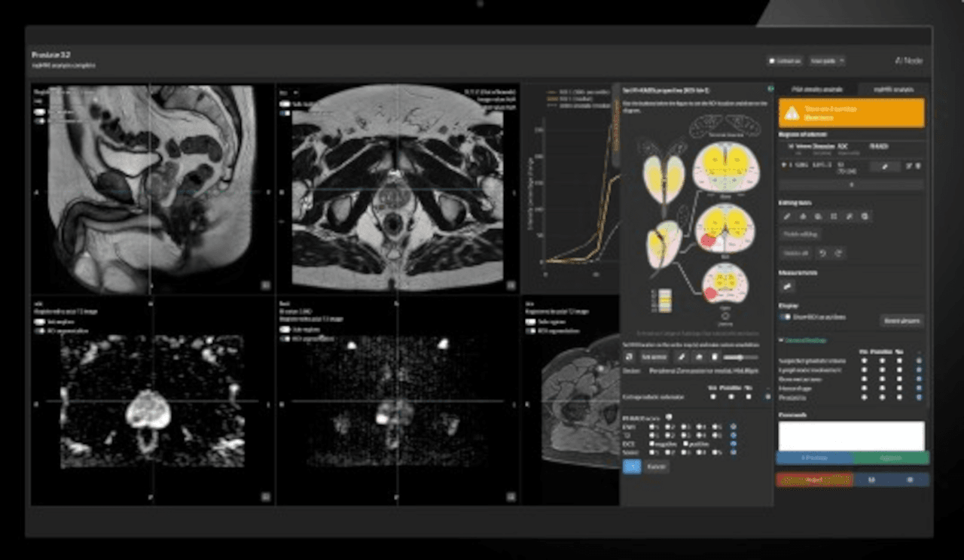Select the pencil editing tool

[x=787, y=217]
